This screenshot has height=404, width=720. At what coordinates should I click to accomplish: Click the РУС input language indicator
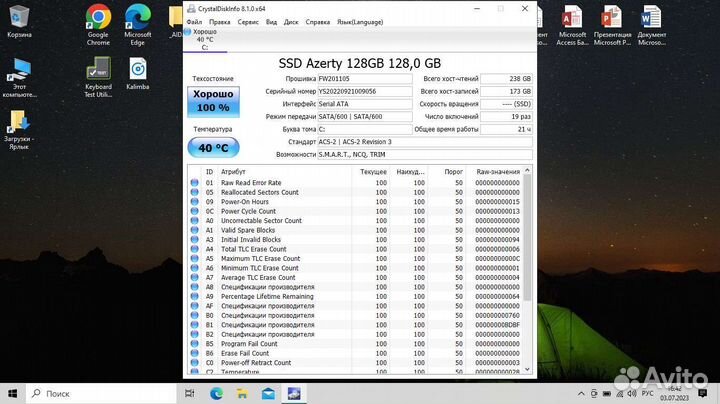tap(647, 393)
